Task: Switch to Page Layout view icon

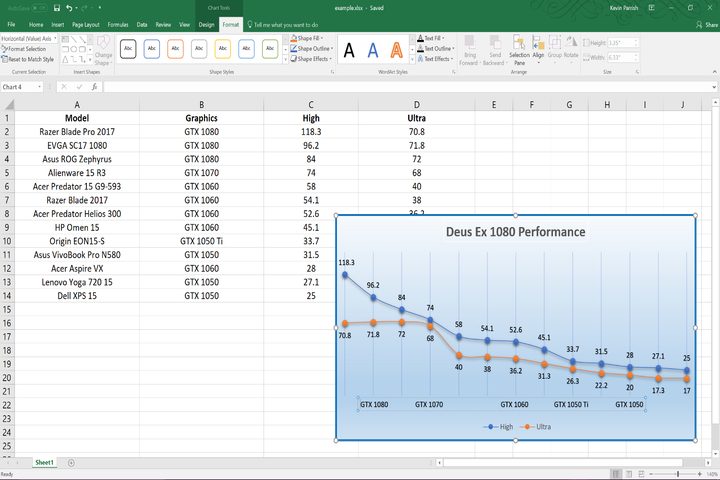Action: point(629,474)
